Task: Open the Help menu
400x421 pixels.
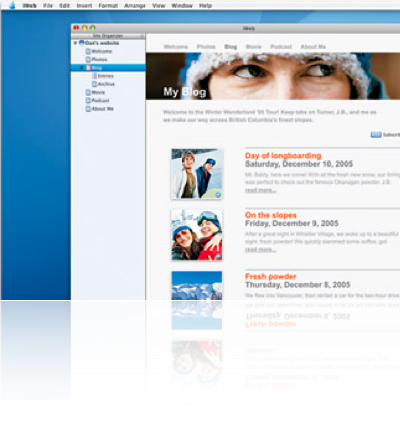Action: pos(205,6)
